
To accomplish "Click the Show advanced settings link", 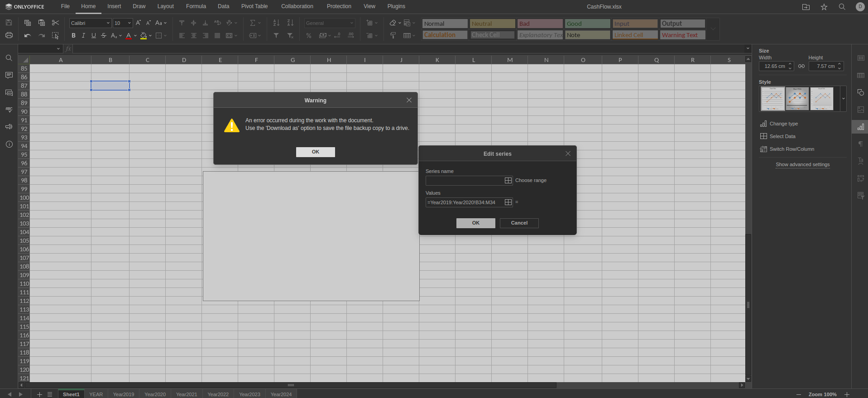I will pyautogui.click(x=802, y=164).
